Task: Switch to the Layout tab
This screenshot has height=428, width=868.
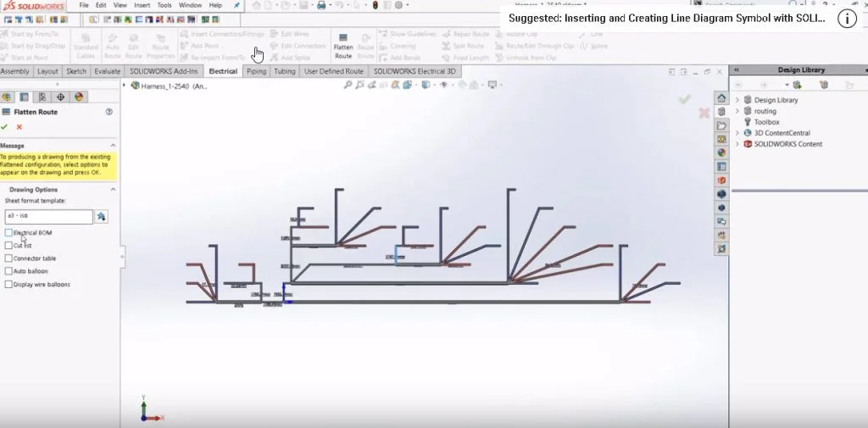Action: (47, 71)
